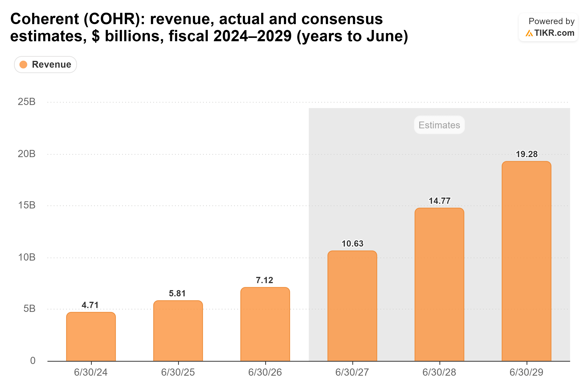
Task: Click the 6/30/25 axis label
Action: pyautogui.click(x=178, y=372)
